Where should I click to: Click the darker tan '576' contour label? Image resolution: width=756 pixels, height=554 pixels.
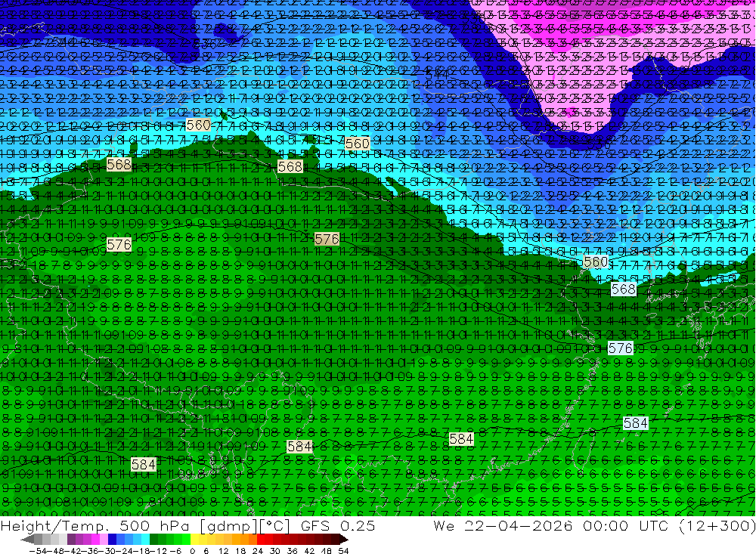tap(327, 239)
